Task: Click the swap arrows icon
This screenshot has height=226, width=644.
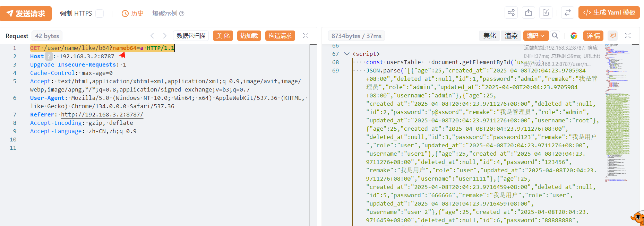Action: (567, 13)
